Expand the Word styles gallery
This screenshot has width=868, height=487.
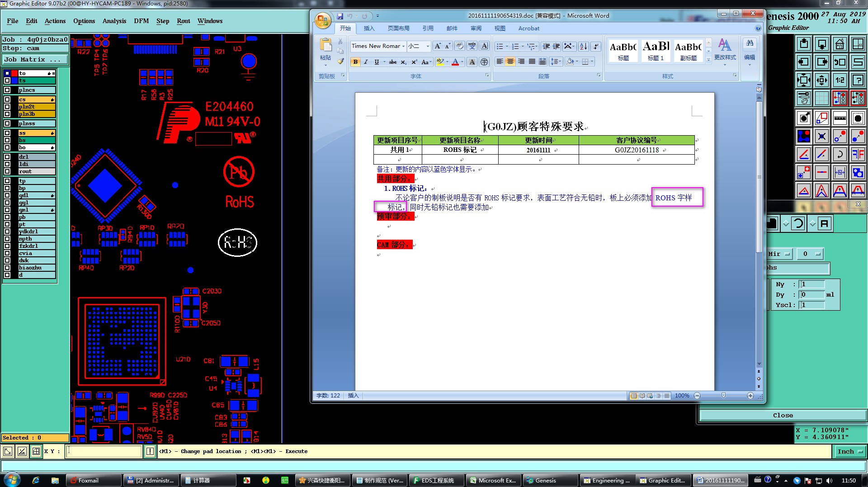[708, 60]
